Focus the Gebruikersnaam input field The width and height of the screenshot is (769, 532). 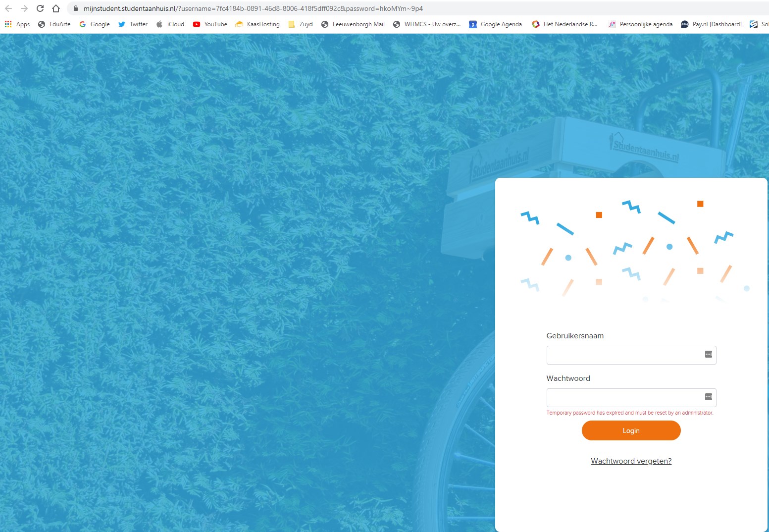click(x=631, y=355)
